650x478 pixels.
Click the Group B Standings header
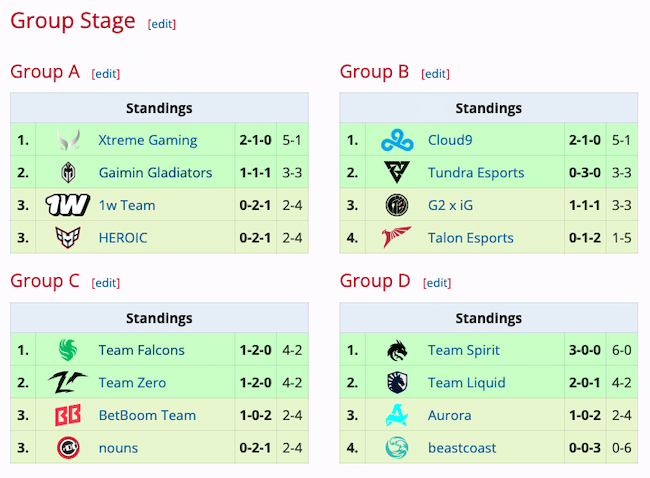click(x=488, y=108)
